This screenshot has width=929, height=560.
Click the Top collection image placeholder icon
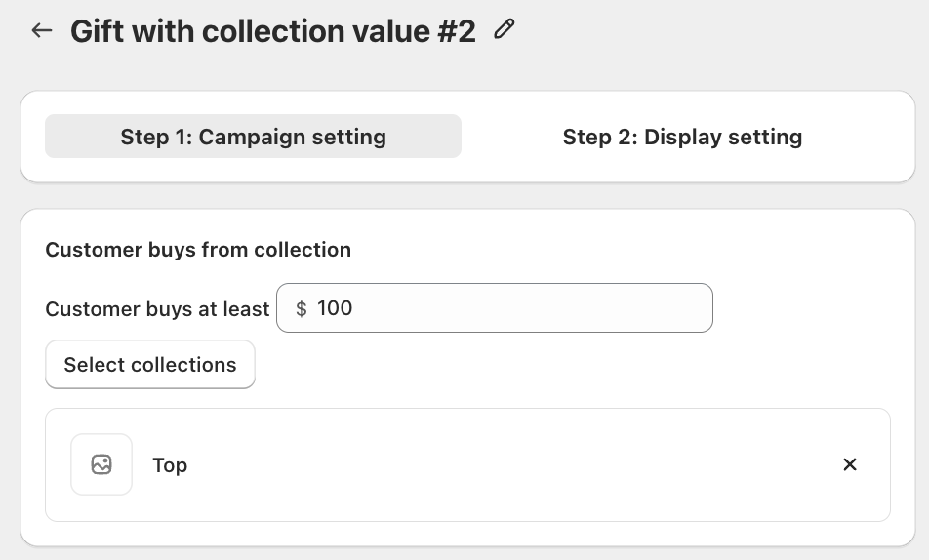[x=101, y=464]
